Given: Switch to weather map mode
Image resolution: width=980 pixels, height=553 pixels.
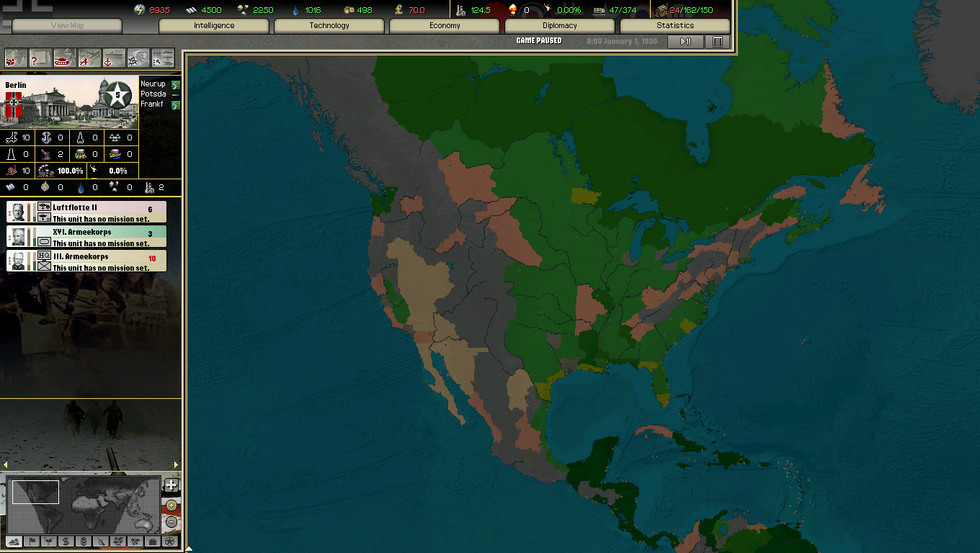Looking at the screenshot, I should pyautogui.click(x=48, y=541).
